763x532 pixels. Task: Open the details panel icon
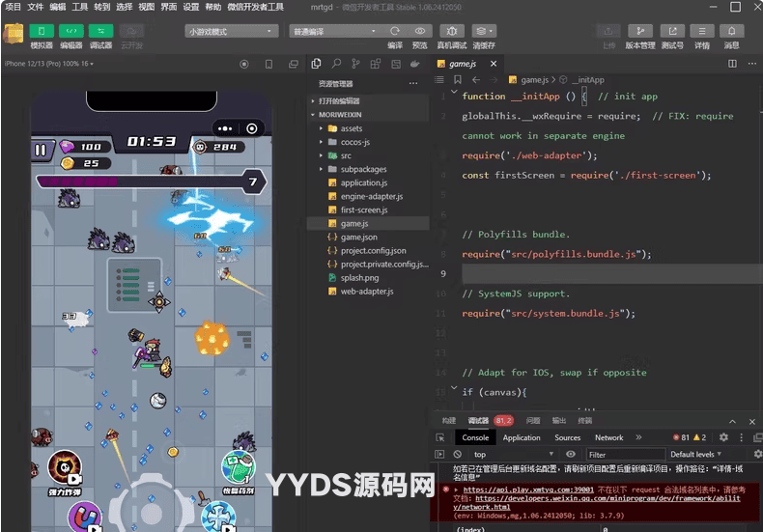702,31
